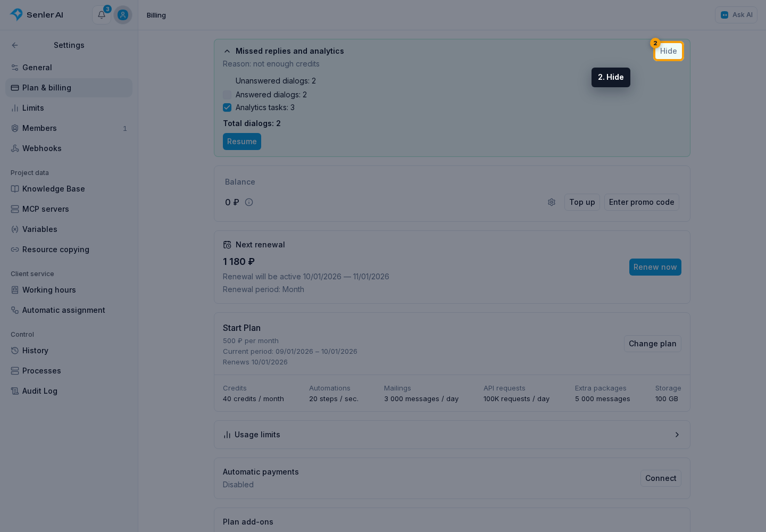The height and width of the screenshot is (532, 766).
Task: Click Enter promo code button
Action: [x=642, y=202]
